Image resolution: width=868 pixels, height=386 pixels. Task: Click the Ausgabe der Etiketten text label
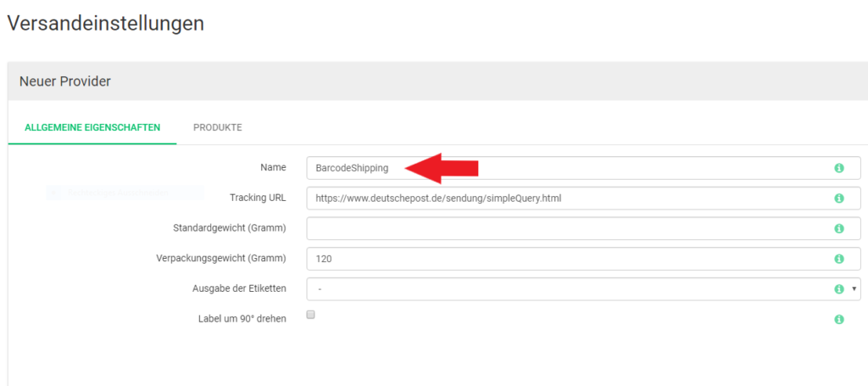coord(239,288)
